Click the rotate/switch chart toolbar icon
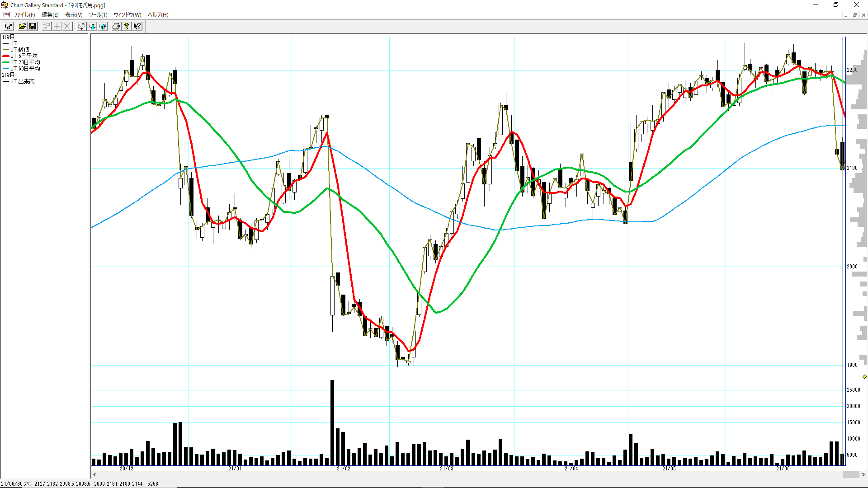 [x=81, y=26]
